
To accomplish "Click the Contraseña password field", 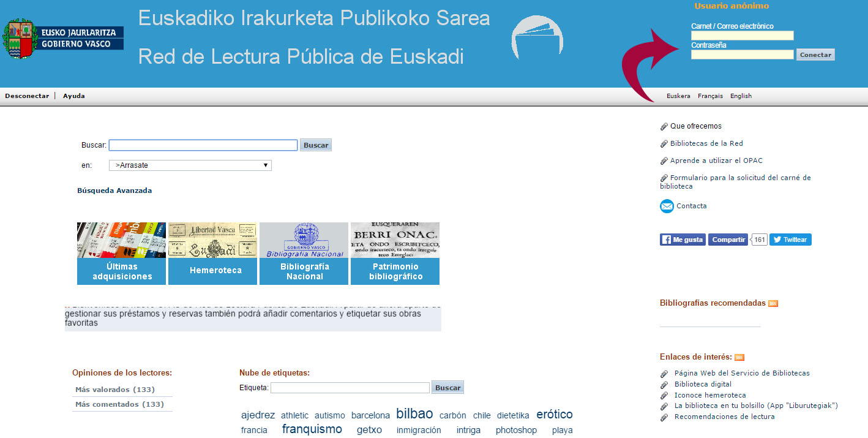I will (x=742, y=55).
